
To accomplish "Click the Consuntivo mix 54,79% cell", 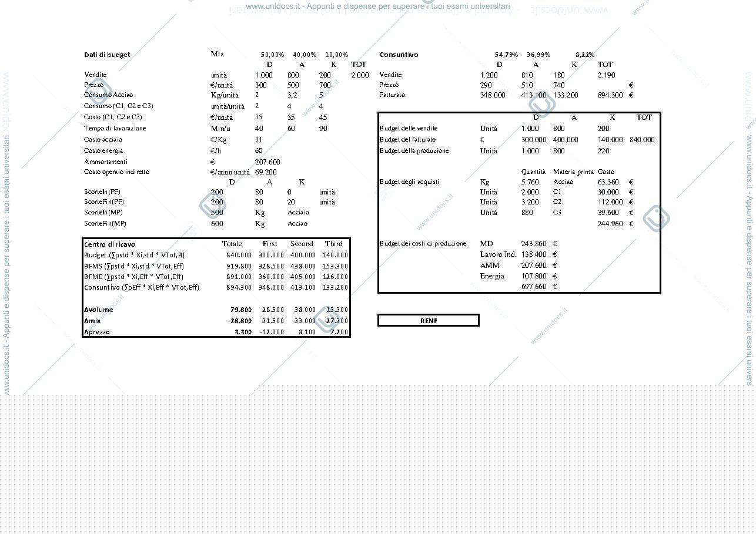I will [507, 55].
